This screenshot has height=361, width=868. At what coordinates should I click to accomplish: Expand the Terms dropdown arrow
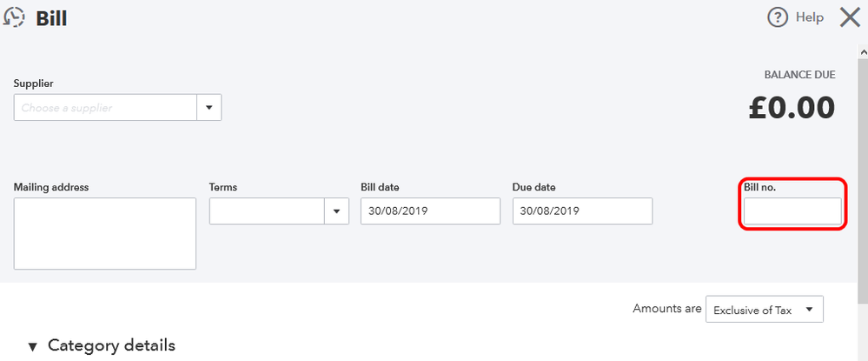[336, 211]
